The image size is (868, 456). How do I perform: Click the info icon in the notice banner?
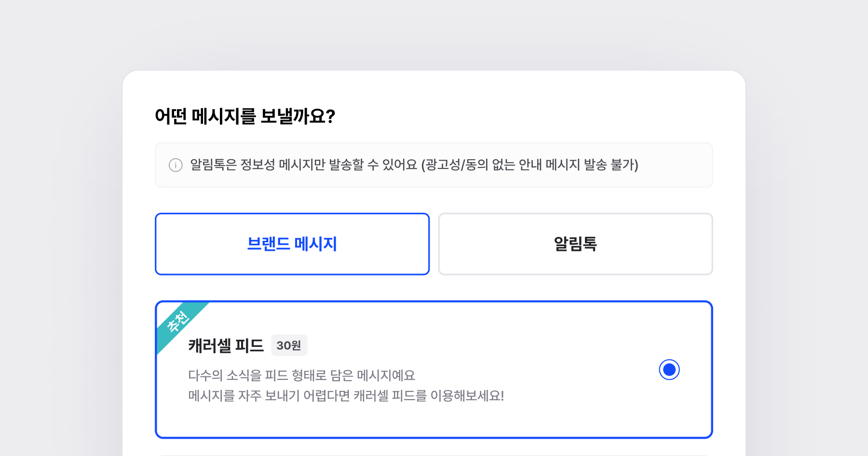click(x=176, y=165)
